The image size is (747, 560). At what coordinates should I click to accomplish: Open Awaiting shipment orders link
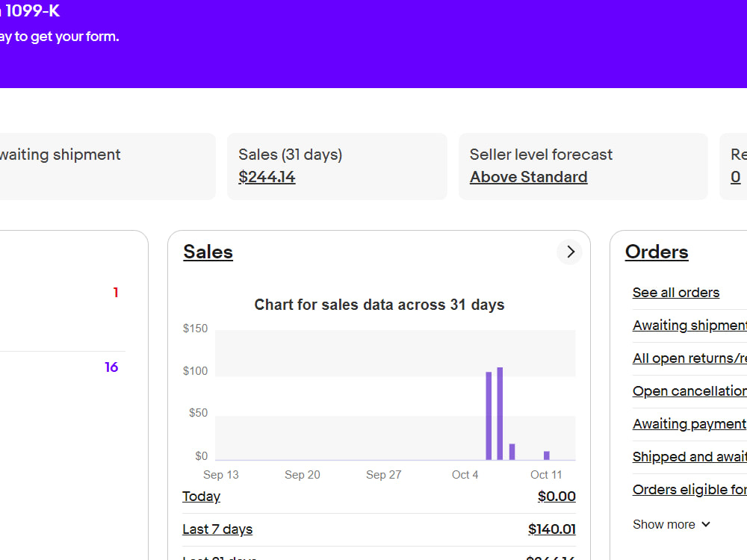click(689, 326)
